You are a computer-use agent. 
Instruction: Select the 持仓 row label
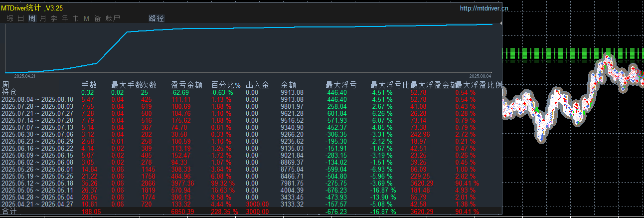coord(9,92)
